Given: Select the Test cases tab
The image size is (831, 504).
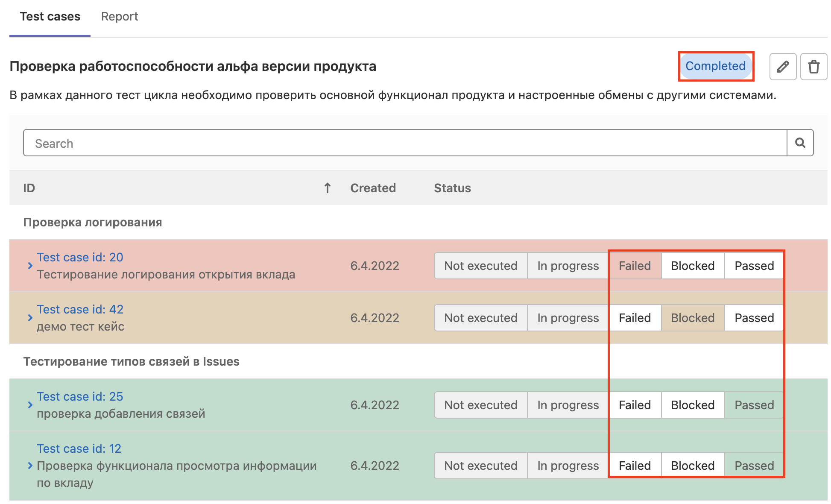Looking at the screenshot, I should tap(50, 16).
